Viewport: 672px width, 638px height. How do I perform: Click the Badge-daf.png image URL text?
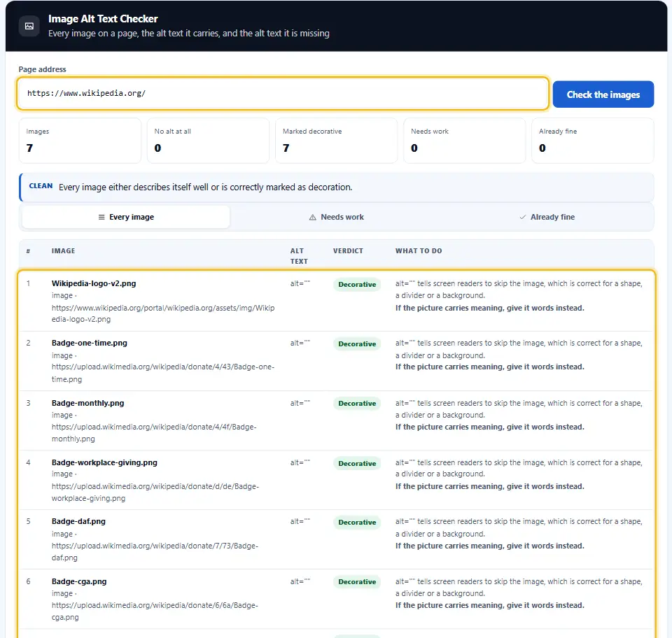pos(155,551)
